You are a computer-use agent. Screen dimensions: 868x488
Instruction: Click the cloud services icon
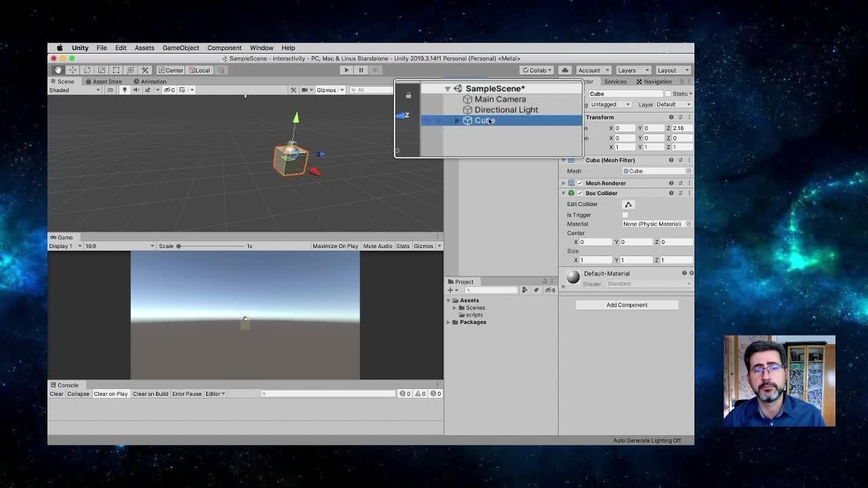565,70
